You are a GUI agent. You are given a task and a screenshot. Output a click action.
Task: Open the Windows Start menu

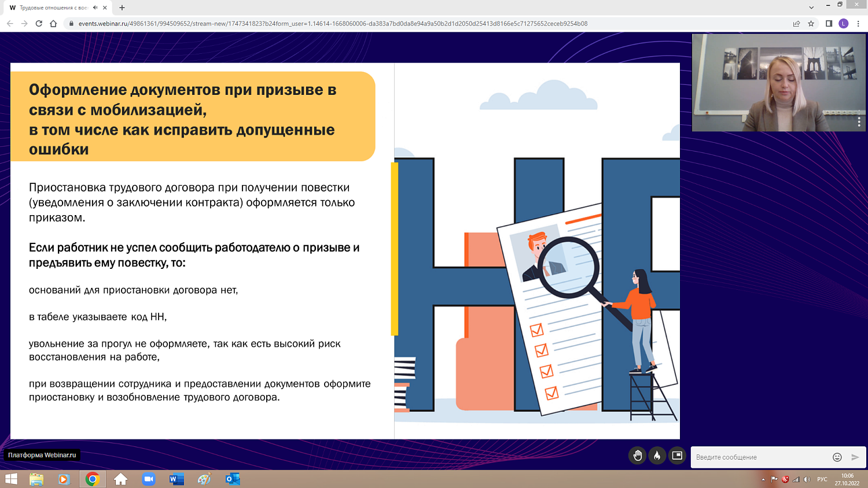[11, 479]
